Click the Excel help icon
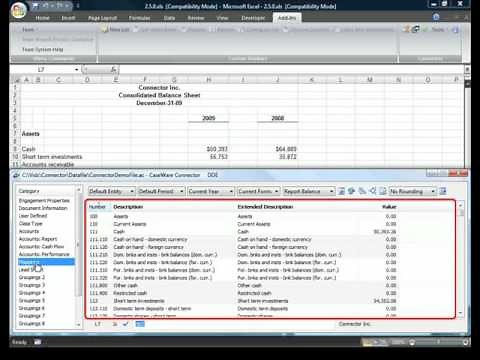Image resolution: width=480 pixels, height=360 pixels. (x=436, y=17)
